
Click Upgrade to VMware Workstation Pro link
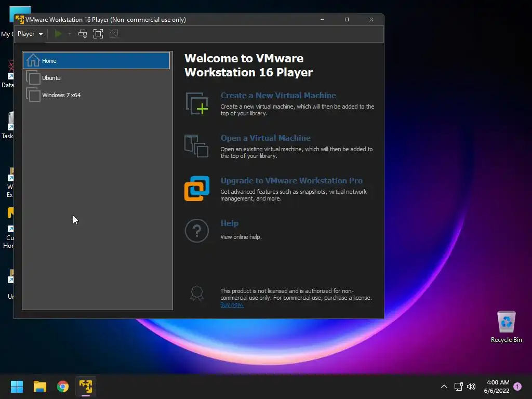pyautogui.click(x=291, y=180)
